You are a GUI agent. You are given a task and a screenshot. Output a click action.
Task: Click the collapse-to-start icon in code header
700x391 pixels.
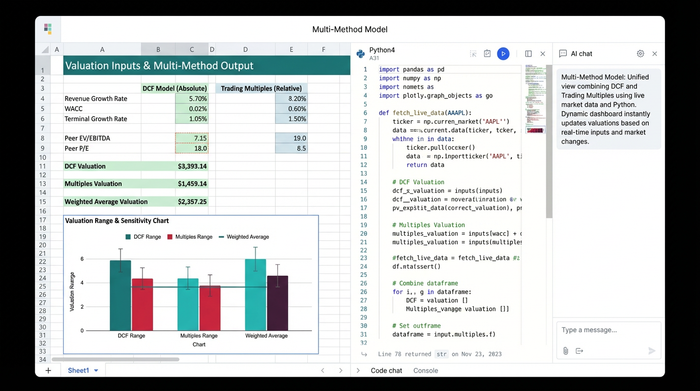473,54
